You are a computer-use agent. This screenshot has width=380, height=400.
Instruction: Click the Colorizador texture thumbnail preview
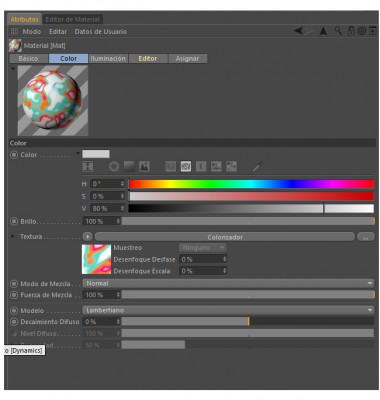coord(96,259)
